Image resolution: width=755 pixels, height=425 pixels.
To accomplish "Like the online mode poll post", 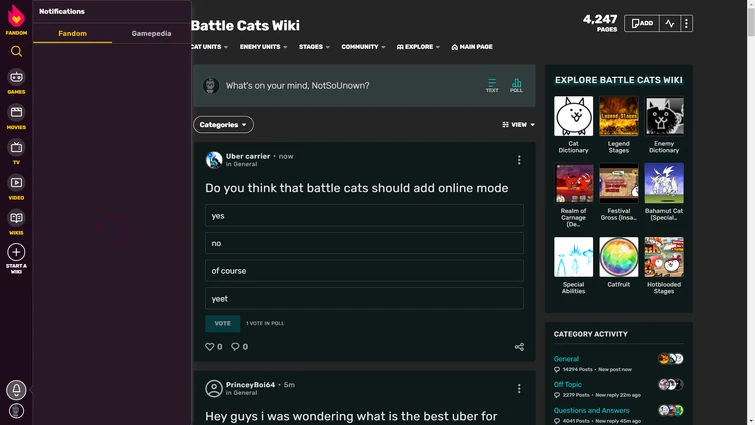I will (210, 347).
